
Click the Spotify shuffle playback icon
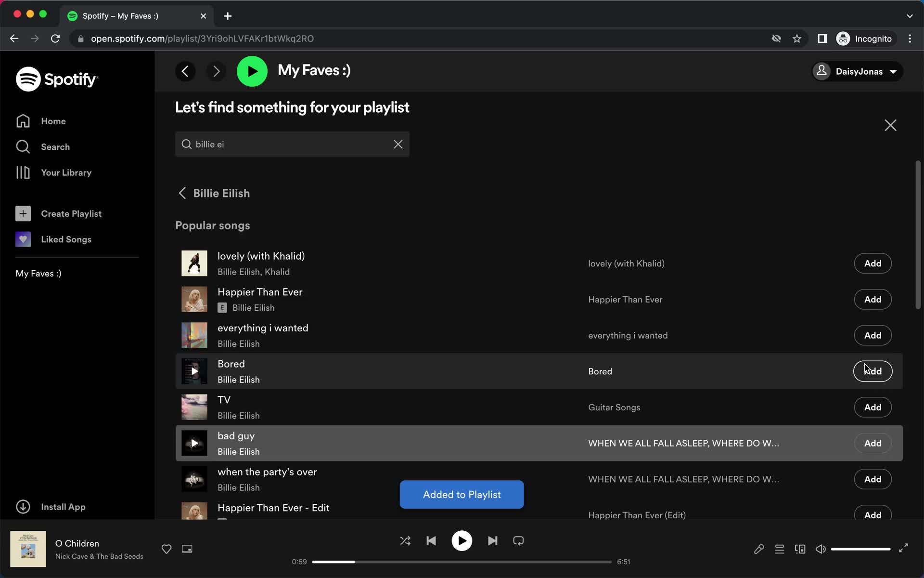(x=405, y=541)
